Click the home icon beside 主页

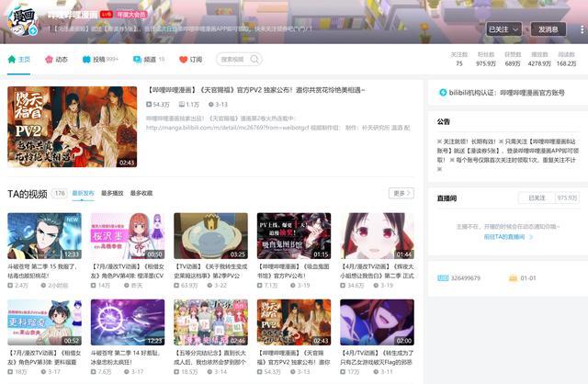tap(12, 59)
